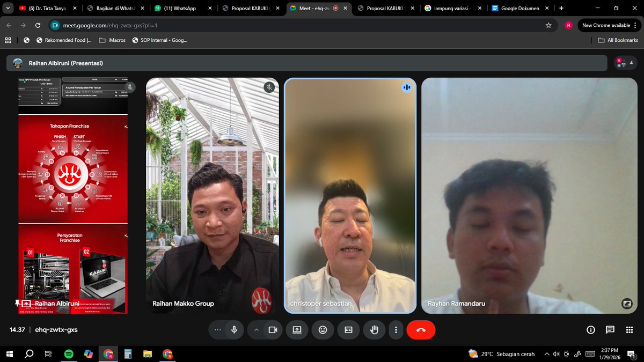644x362 pixels.
Task: Expand video settings chevron
Action: 257,330
